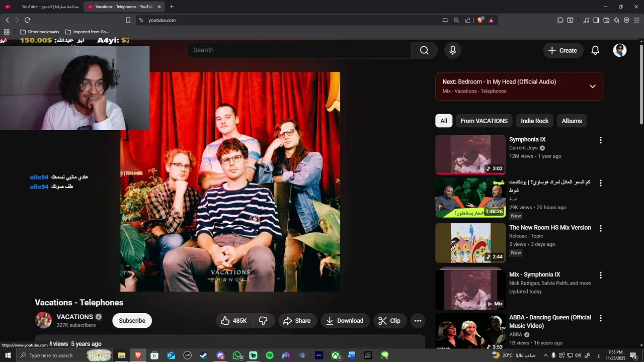
Task: Start voice search with the microphone icon
Action: [453, 50]
